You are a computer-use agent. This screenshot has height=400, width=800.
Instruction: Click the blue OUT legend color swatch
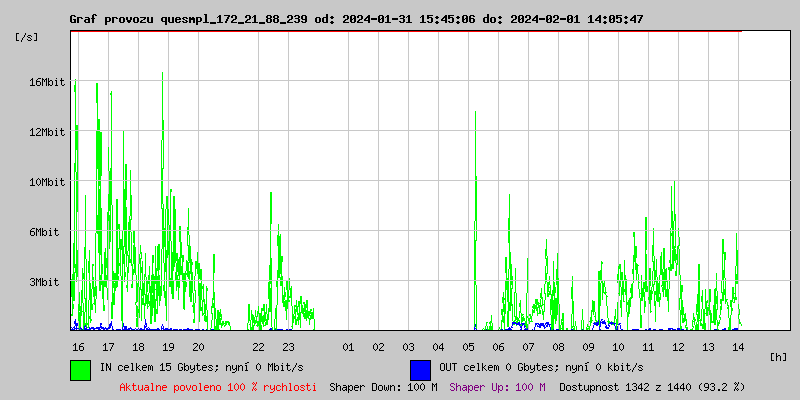(420, 369)
